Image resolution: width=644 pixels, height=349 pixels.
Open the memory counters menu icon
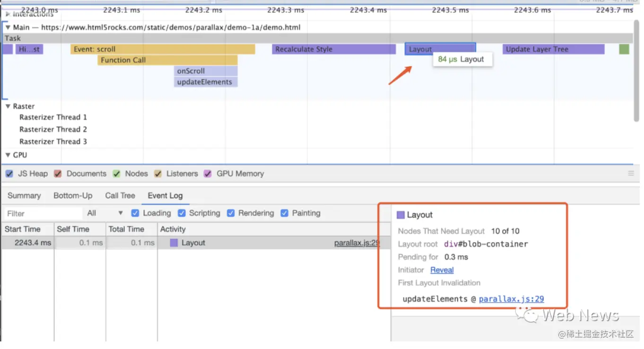(631, 174)
